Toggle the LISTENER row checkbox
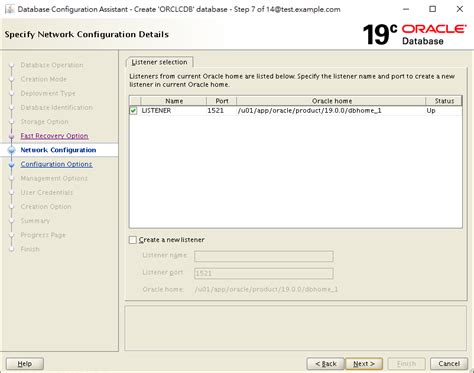This screenshot has width=474, height=373. 134,111
